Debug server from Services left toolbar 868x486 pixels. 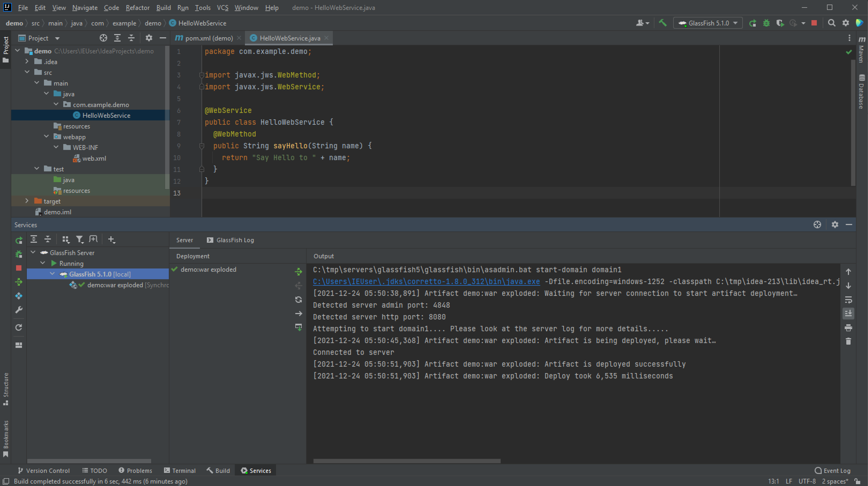point(19,254)
